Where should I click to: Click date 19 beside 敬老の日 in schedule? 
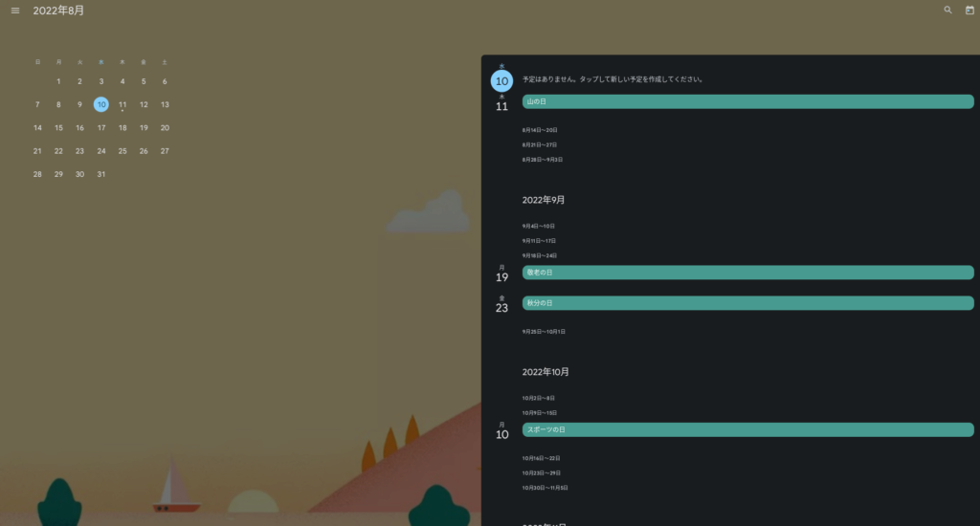click(501, 277)
